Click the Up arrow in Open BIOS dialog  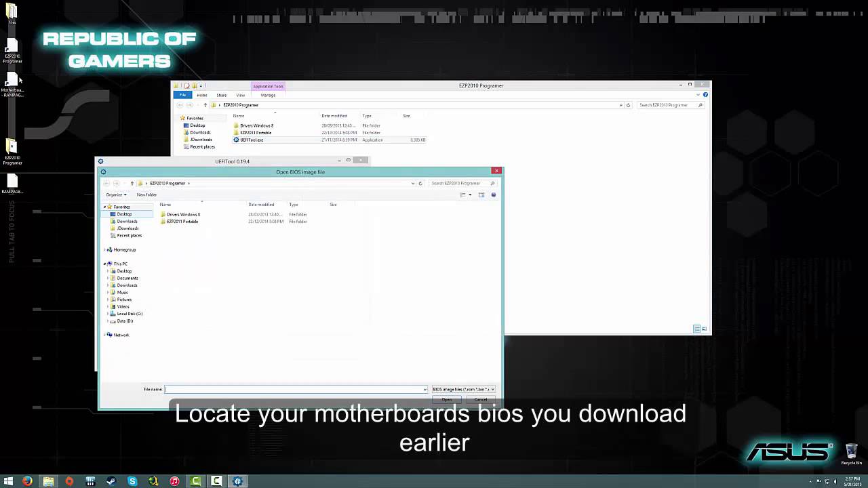click(132, 183)
